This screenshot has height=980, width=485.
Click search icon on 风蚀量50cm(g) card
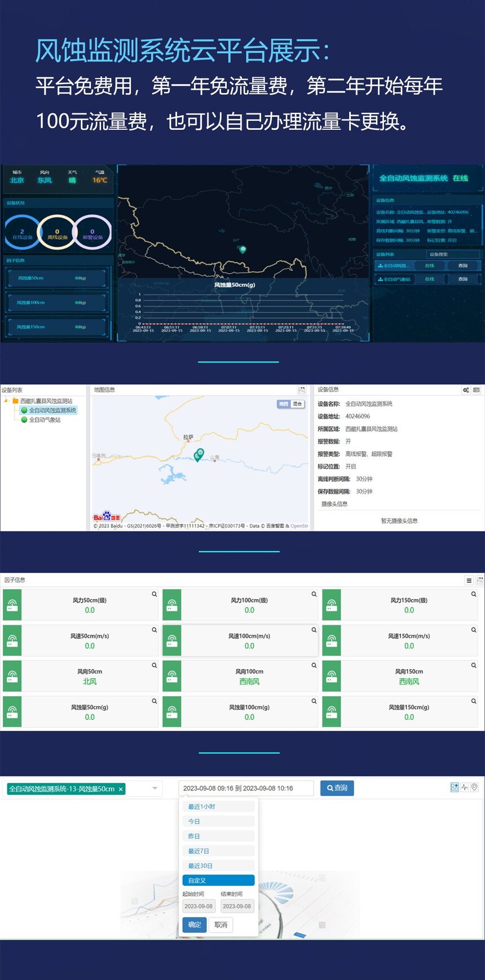pyautogui.click(x=154, y=701)
